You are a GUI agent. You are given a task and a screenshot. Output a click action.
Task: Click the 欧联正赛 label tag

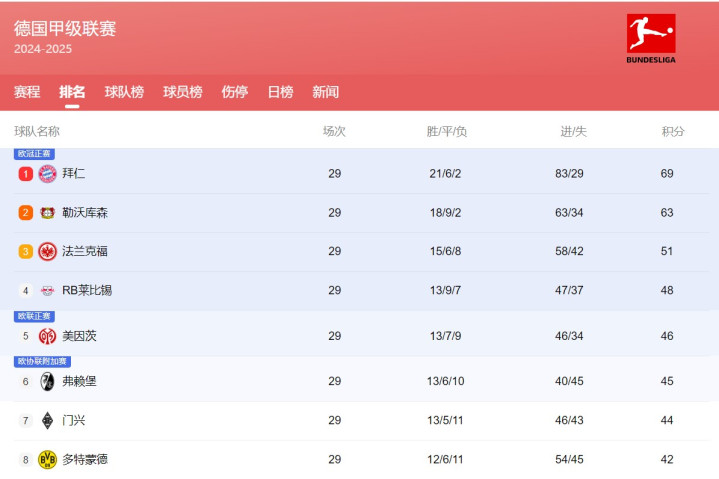click(x=34, y=316)
